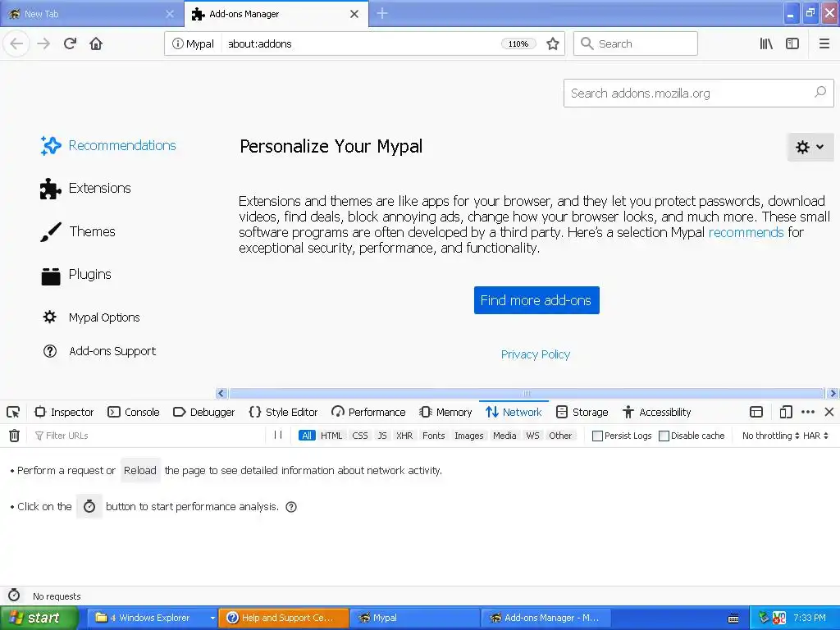The image size is (840, 630).
Task: Toggle Responsive Design Mode icon
Action: [785, 412]
